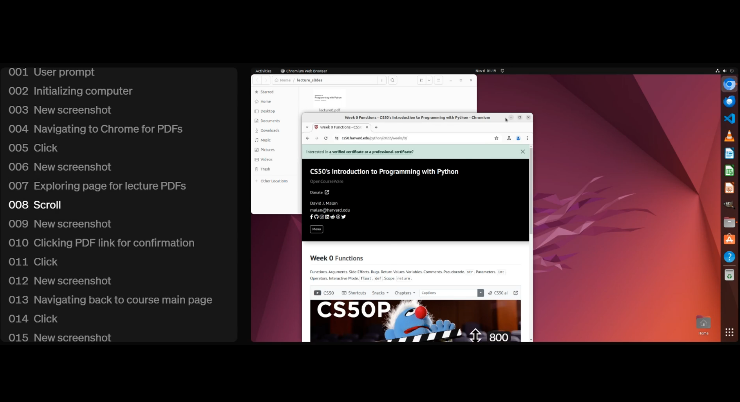Open Downloads in Files sidebar
The height and width of the screenshot is (402, 740).
coord(270,130)
